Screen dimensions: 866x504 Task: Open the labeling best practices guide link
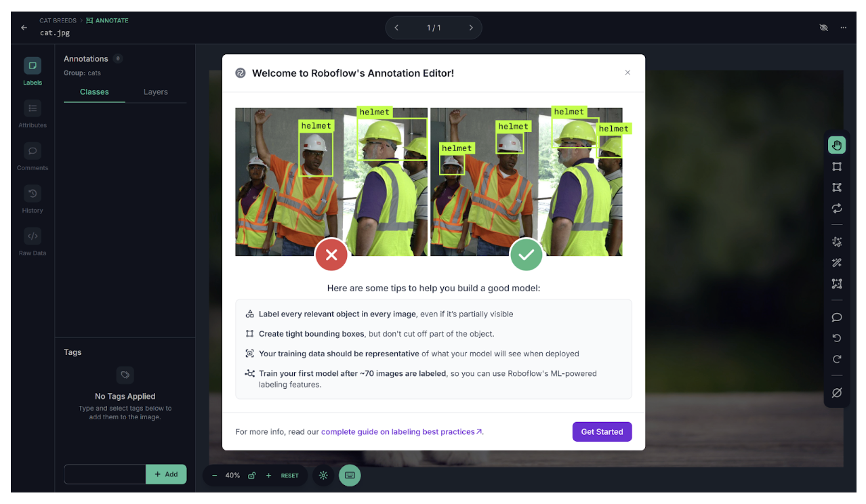click(x=402, y=432)
